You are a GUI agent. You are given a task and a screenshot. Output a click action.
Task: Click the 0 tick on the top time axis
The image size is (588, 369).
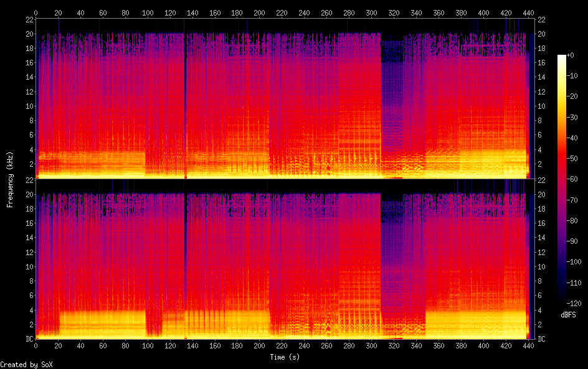[x=36, y=12]
